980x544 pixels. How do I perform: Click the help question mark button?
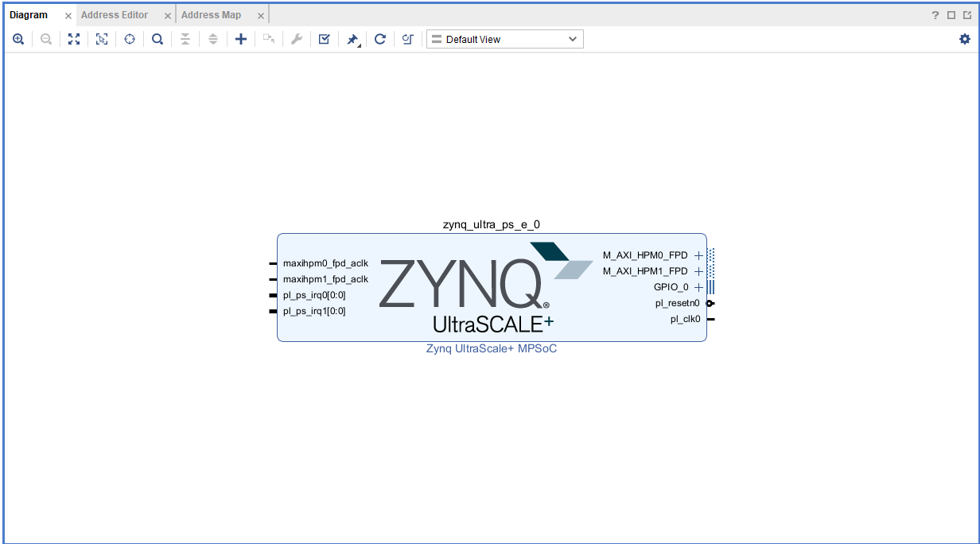tap(935, 15)
